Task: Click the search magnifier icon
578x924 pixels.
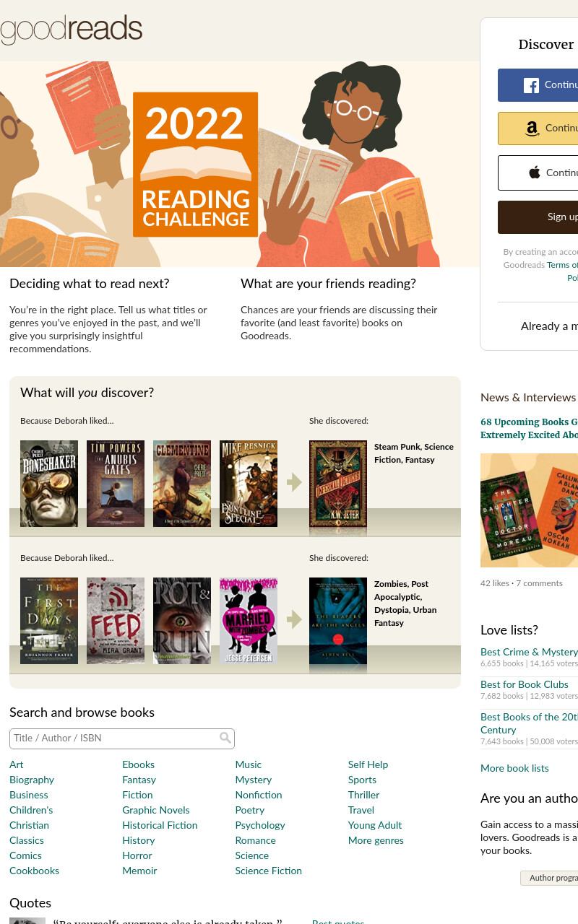Action: [225, 738]
